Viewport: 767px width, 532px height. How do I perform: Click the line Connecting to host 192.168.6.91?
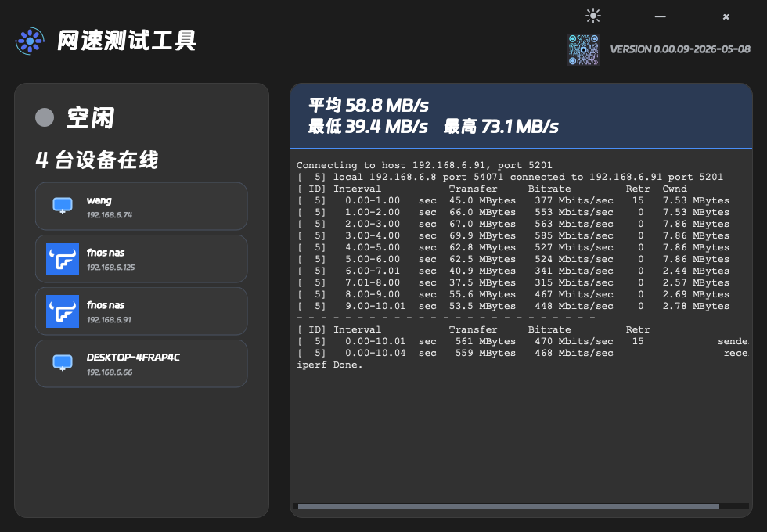pyautogui.click(x=424, y=165)
